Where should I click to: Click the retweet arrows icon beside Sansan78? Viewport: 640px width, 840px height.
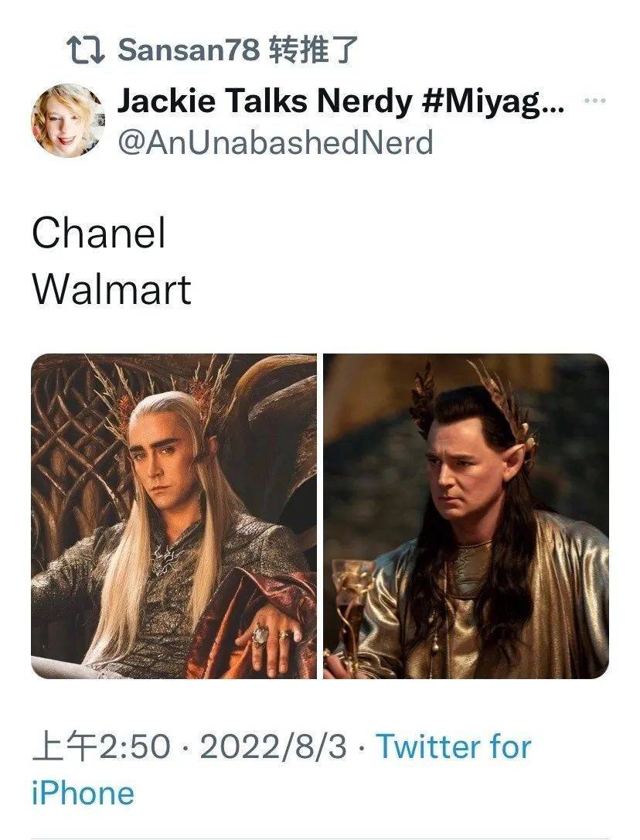click(86, 50)
